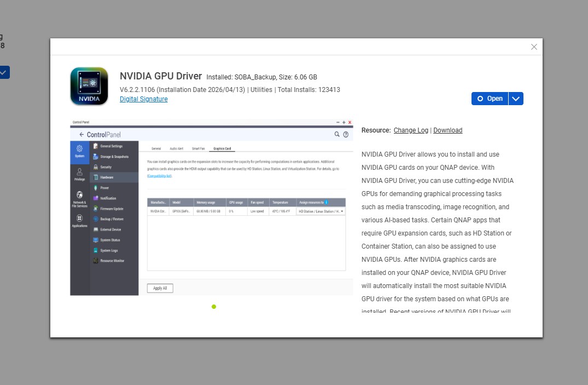Click the Download resource link
Screen dimensions: 588x385
[447, 130]
